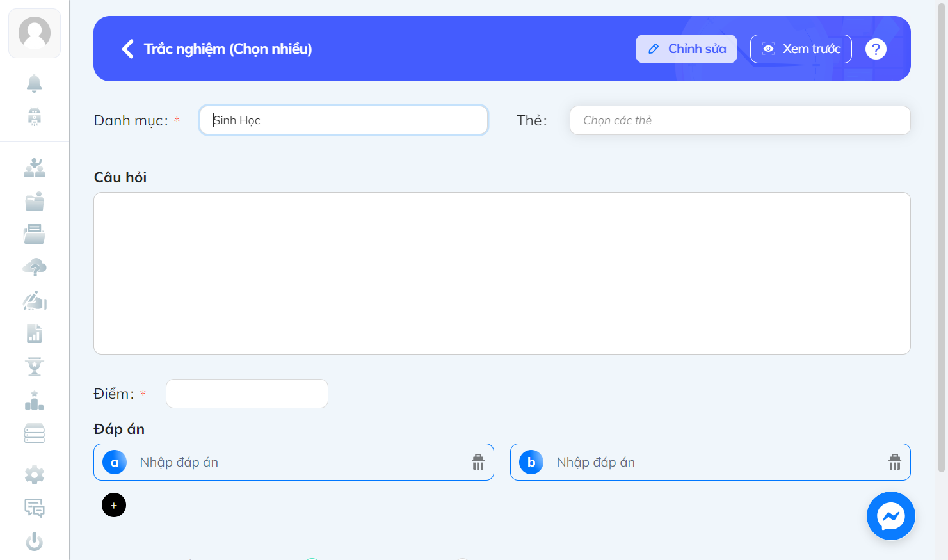Click the Xem trước preview button
The image size is (948, 560).
(801, 49)
